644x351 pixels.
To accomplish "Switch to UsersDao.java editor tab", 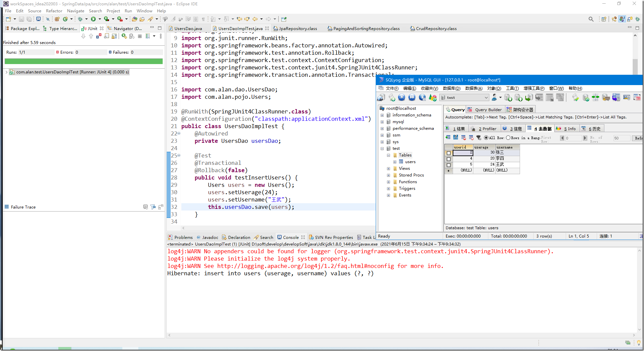I will pyautogui.click(x=188, y=29).
